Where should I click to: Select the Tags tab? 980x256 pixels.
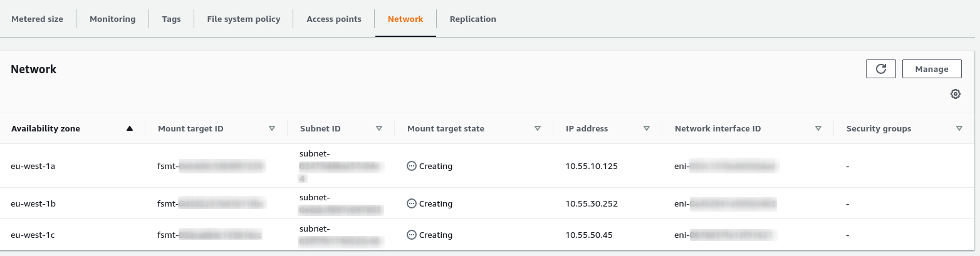[171, 19]
